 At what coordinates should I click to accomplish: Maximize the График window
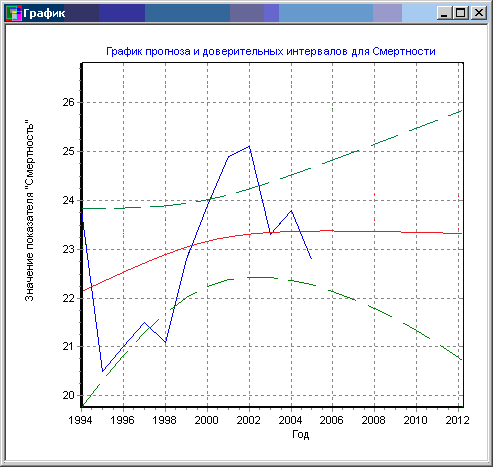pyautogui.click(x=461, y=13)
